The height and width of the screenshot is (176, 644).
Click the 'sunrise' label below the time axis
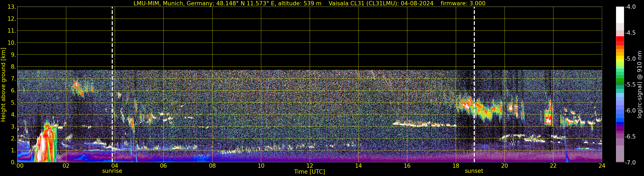(x=112, y=171)
